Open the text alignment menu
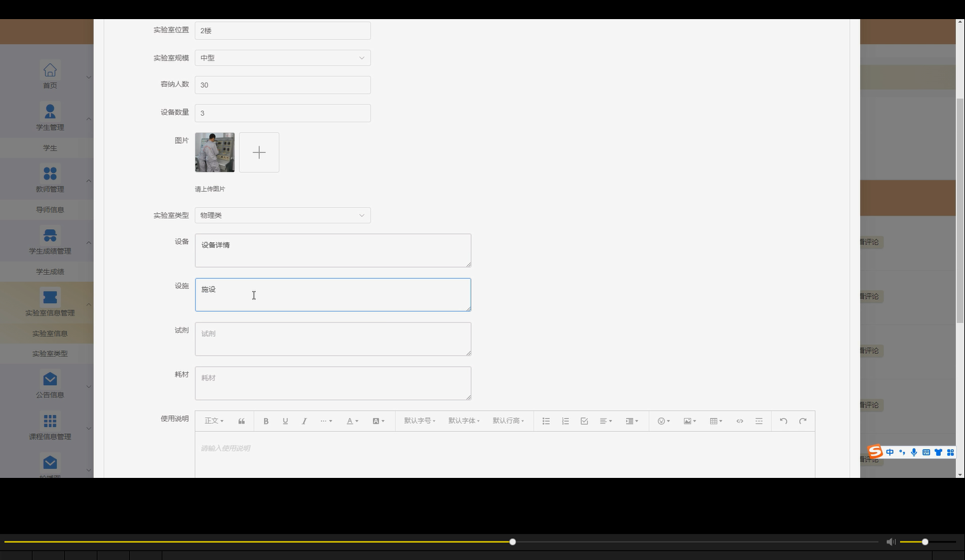965x560 pixels. pyautogui.click(x=606, y=421)
